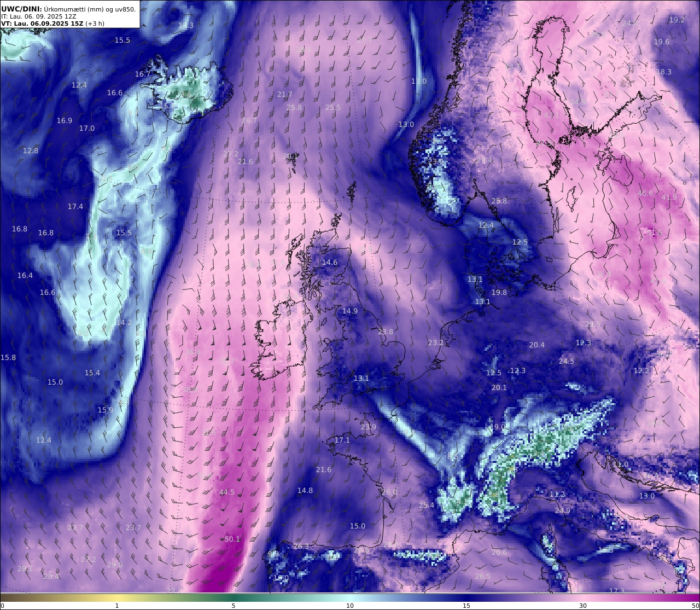Screen dimensions: 700x610
Task: Click the 24.5 value on the map
Action: coord(567,361)
